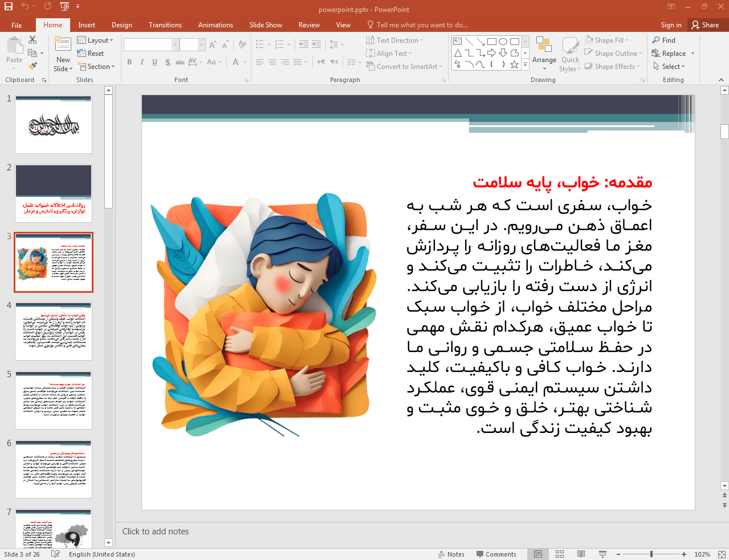Open the Shape Fill dropdown
The height and width of the screenshot is (560, 729).
608,40
